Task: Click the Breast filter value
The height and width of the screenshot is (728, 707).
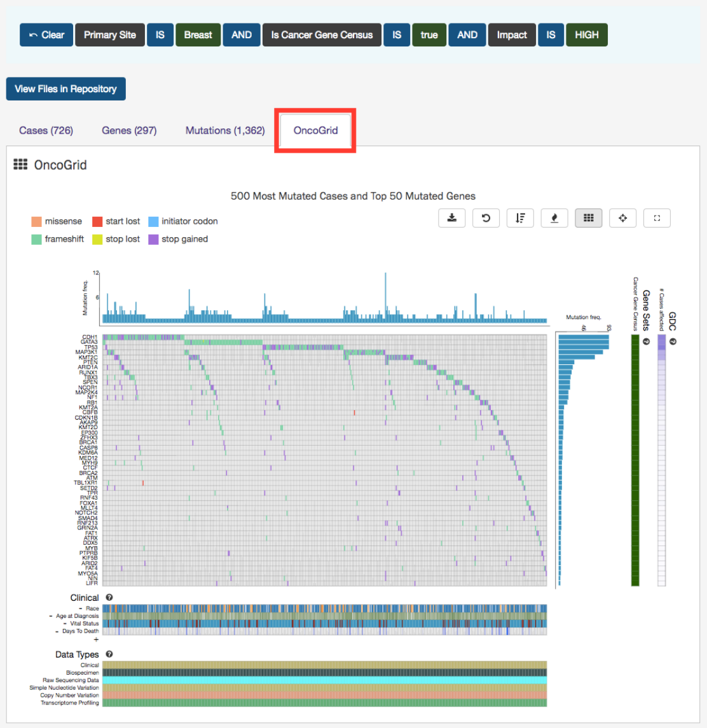Action: 198,35
